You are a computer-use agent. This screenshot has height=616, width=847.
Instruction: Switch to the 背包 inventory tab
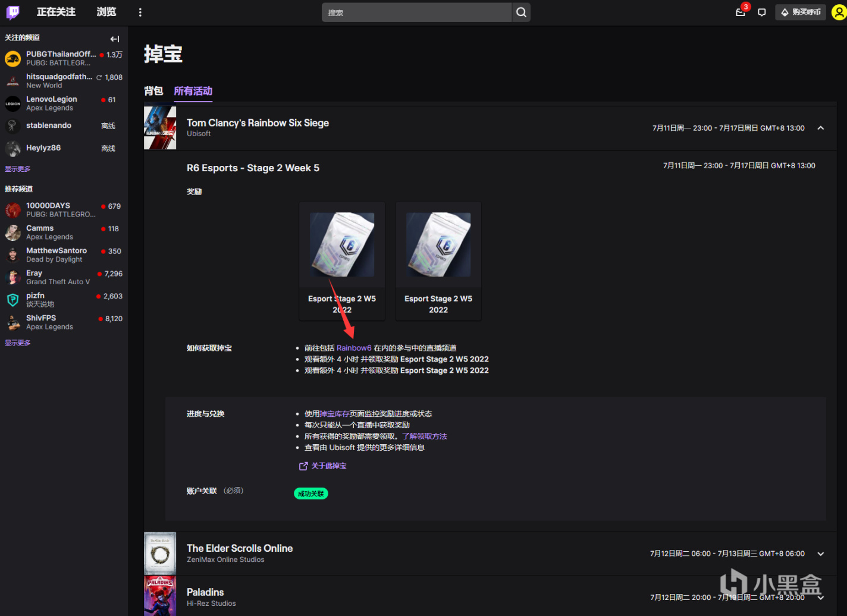coord(153,91)
